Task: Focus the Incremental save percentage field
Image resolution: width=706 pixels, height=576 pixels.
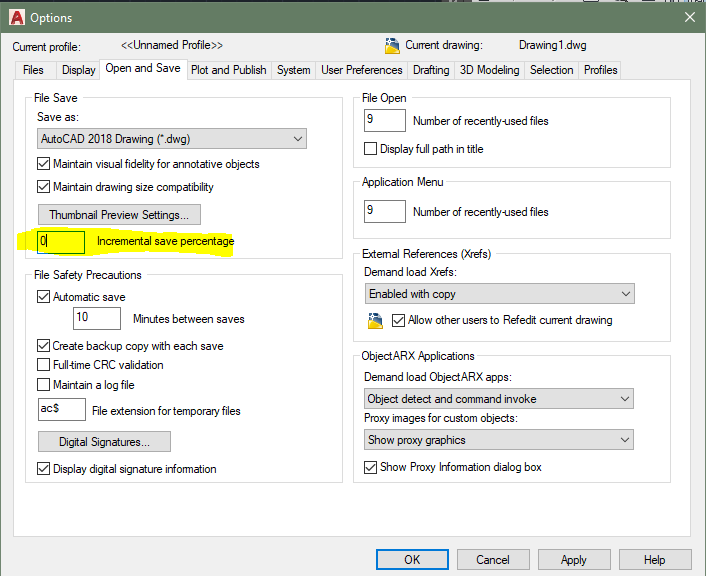Action: point(61,242)
